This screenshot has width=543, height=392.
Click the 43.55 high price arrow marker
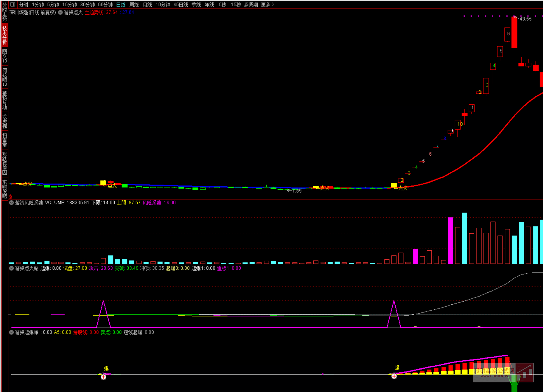[516, 18]
